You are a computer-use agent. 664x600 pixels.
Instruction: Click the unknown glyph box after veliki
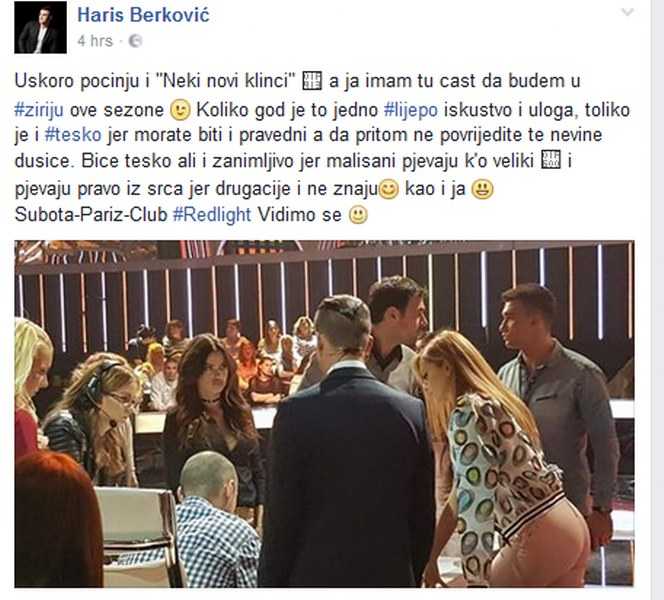pos(551,160)
